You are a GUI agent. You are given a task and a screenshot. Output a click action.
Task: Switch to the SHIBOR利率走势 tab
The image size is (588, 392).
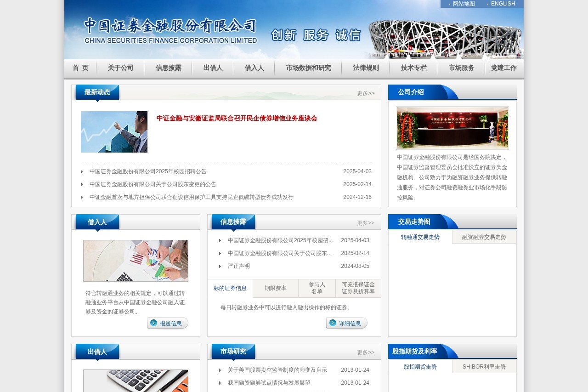pyautogui.click(x=484, y=367)
